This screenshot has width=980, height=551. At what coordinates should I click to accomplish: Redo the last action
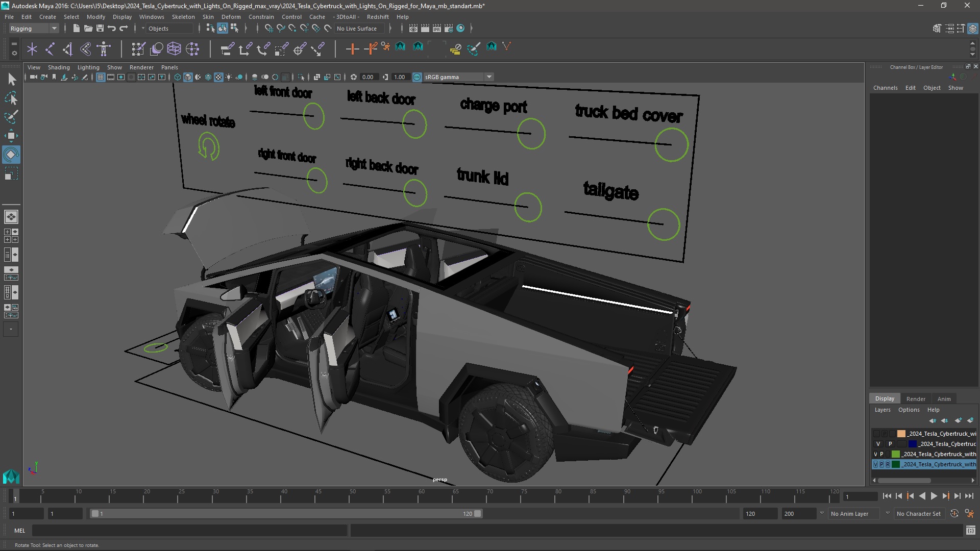[x=124, y=28]
